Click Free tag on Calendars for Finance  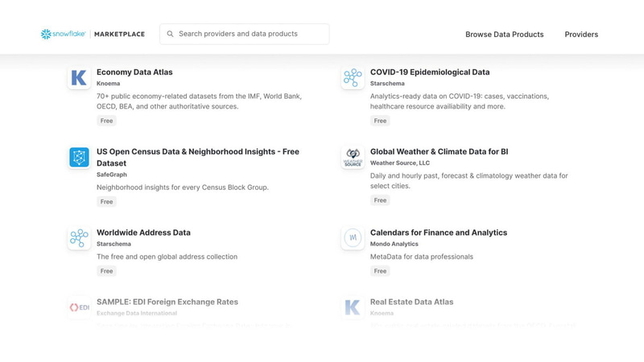[380, 271]
